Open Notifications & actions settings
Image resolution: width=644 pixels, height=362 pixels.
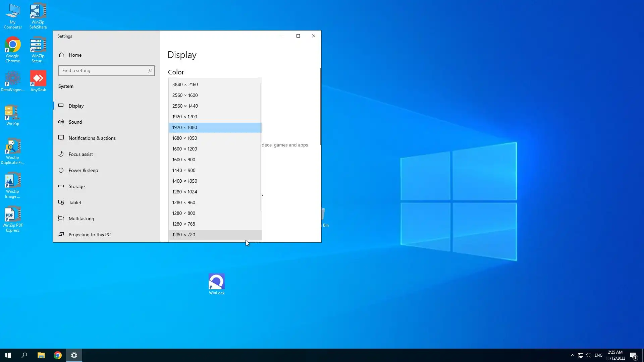click(x=92, y=138)
